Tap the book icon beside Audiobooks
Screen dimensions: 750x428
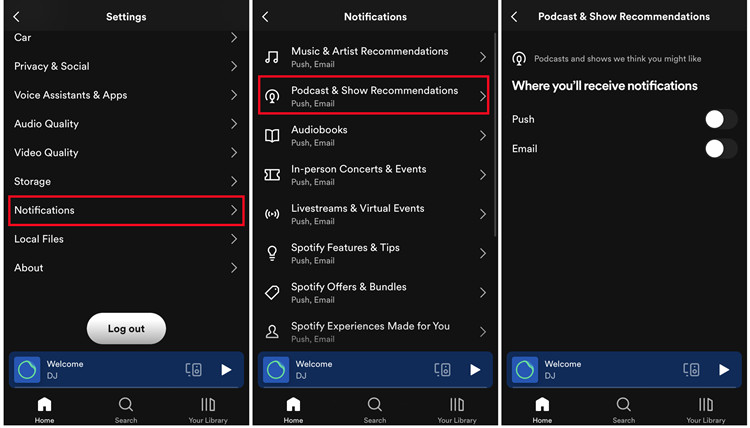(x=272, y=136)
